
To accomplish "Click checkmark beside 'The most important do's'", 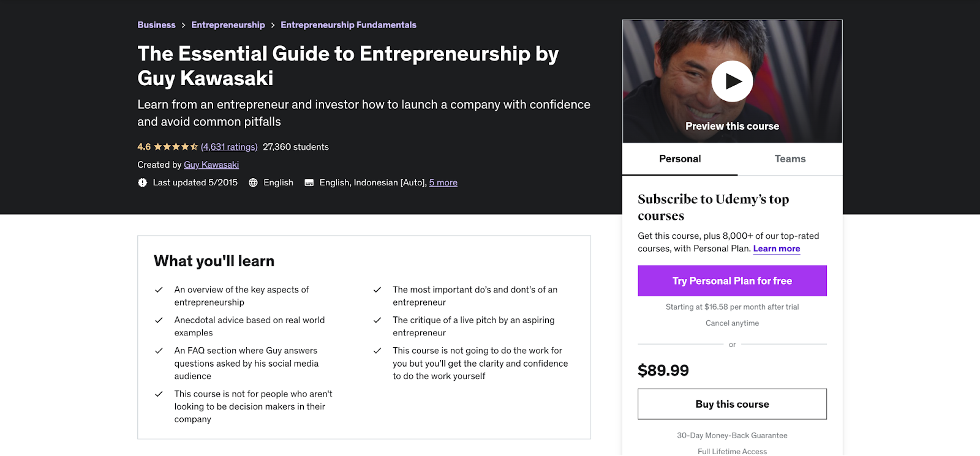I will 377,290.
